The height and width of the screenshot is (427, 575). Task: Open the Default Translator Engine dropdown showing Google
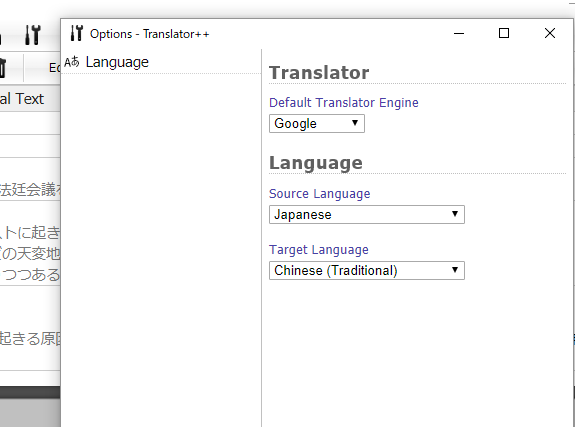pyautogui.click(x=316, y=123)
